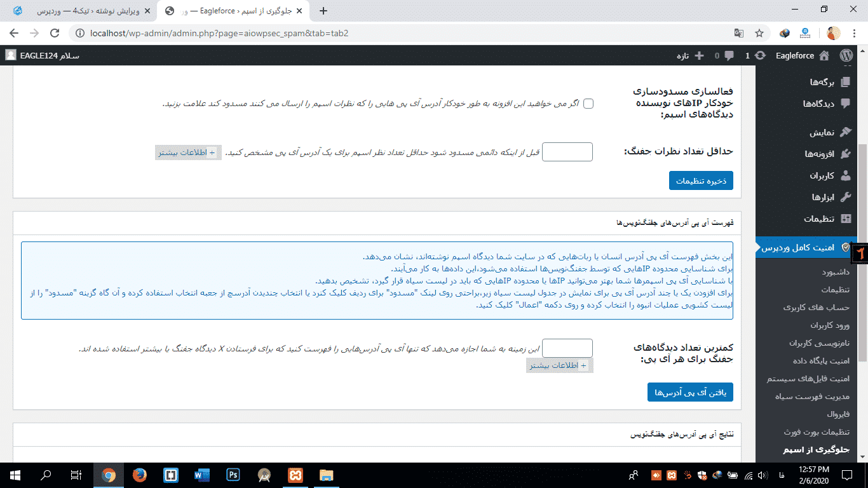Open 'امنیت فایل‌های سیستم' submenu link

pyautogui.click(x=808, y=379)
